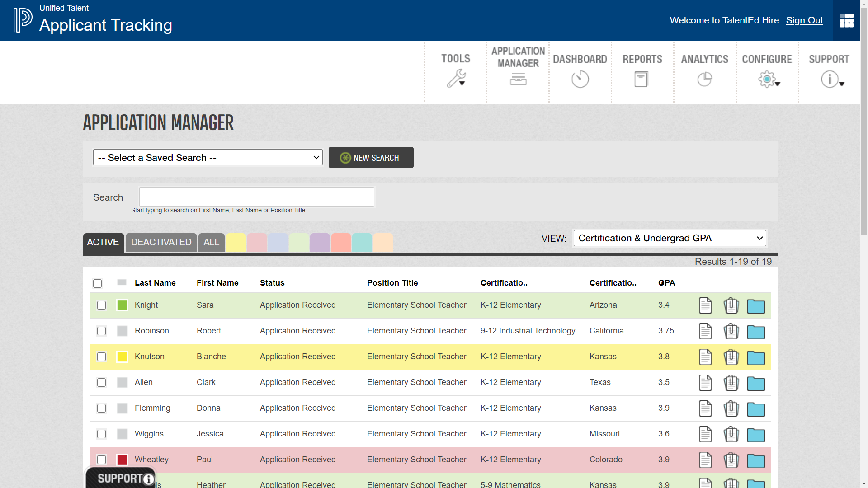This screenshot has height=488, width=868.
Task: Open Reports using the document icon
Action: (x=642, y=79)
